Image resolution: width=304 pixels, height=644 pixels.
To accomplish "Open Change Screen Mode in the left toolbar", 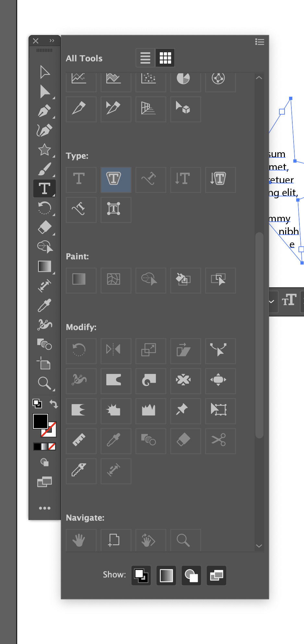I will coord(45,482).
